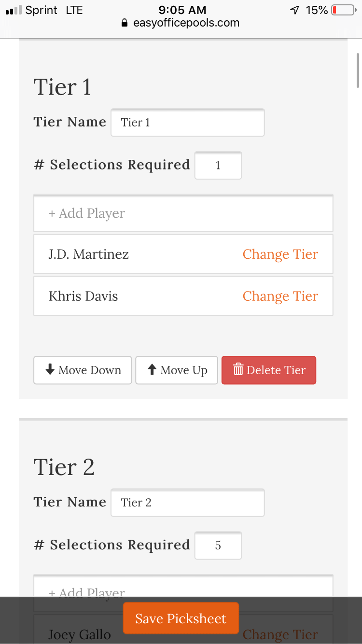Tap the battery indicator icon
The width and height of the screenshot is (362, 644).
(344, 9)
